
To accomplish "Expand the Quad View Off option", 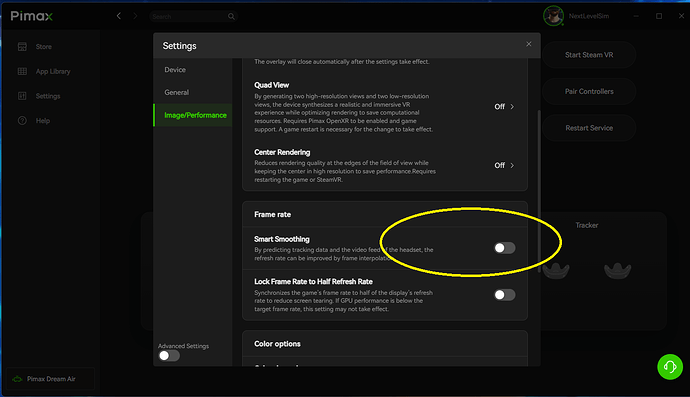I will tap(504, 107).
